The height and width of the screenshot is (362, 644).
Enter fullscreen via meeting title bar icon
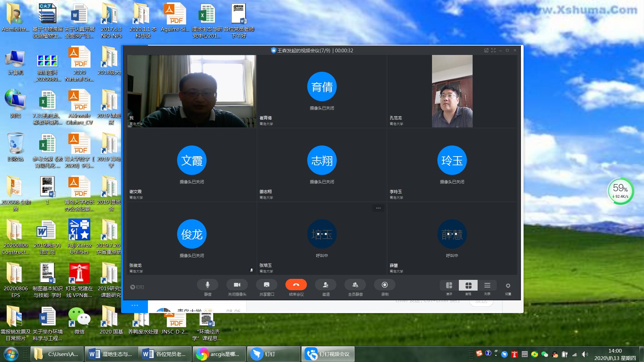point(493,50)
